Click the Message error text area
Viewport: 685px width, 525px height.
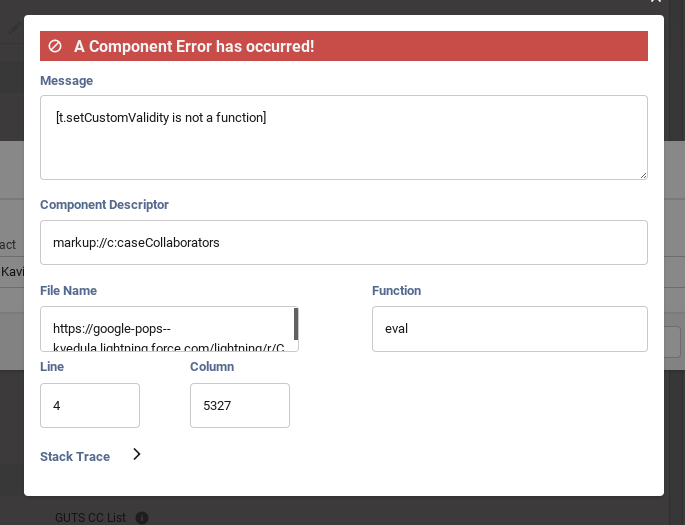[343, 137]
